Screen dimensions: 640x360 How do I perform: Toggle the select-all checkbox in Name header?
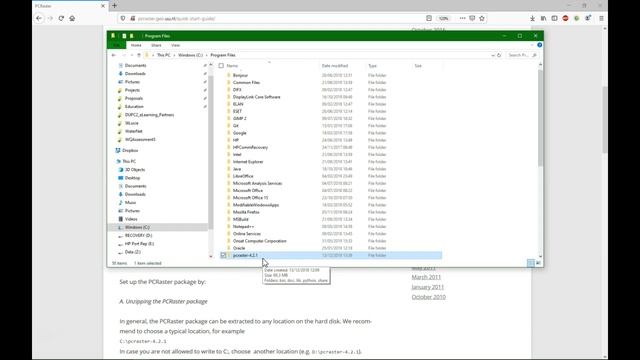pyautogui.click(x=221, y=66)
